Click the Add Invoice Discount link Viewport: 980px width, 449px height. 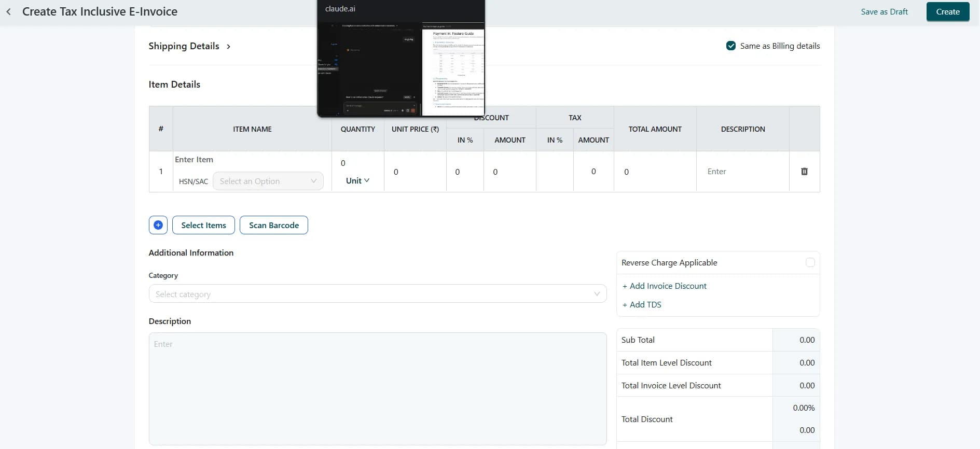[665, 286]
